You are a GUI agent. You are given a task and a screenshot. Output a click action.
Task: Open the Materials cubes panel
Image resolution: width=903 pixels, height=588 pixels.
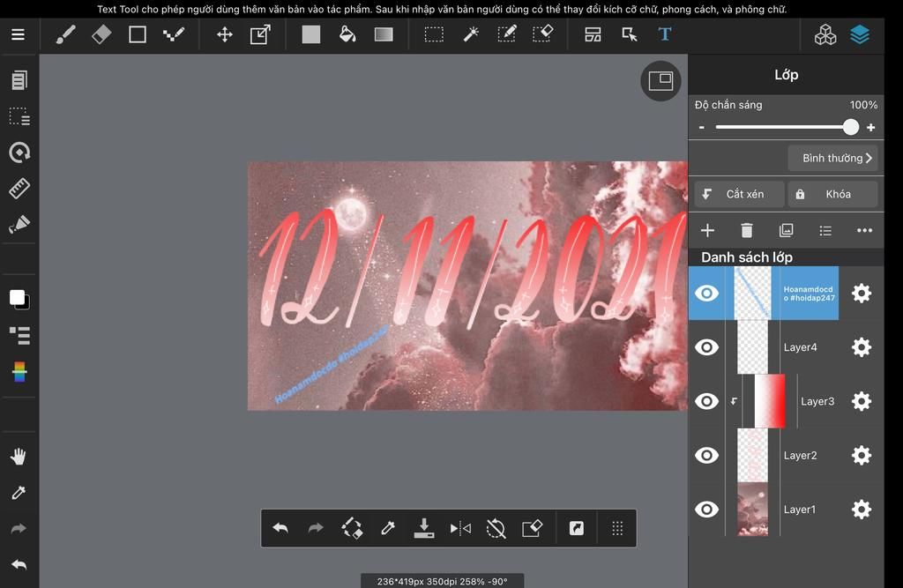(x=825, y=35)
